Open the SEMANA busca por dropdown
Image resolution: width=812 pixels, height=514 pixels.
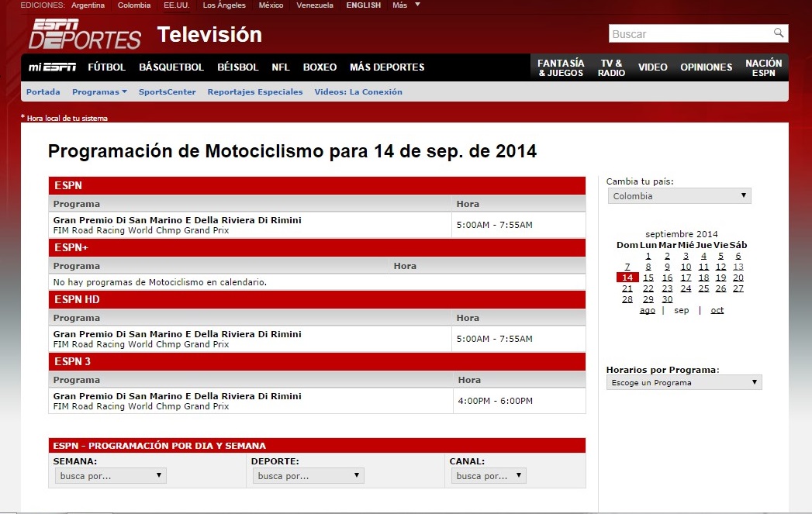110,476
